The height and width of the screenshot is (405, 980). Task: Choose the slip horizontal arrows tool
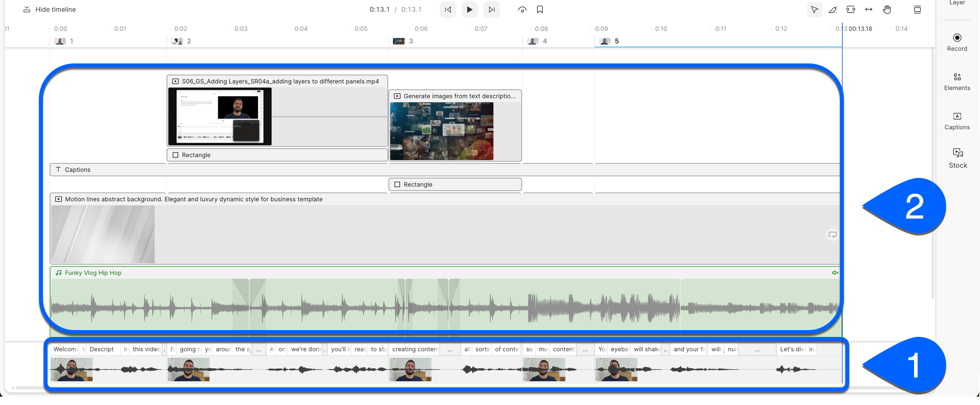point(869,10)
